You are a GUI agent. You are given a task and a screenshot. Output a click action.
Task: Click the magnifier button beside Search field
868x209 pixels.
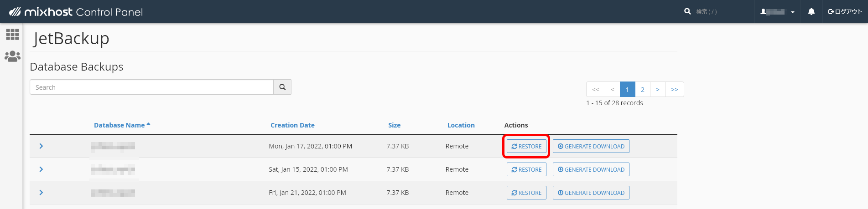(282, 87)
